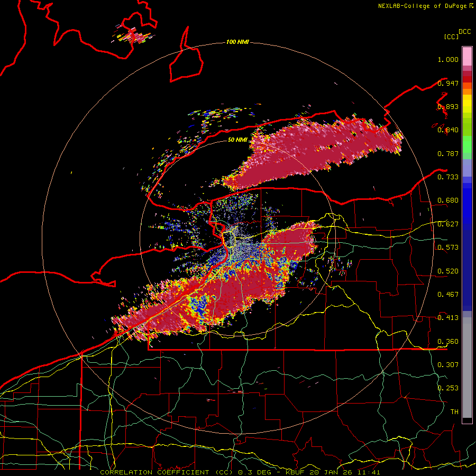Click the TH threshold label on scale
Screen dimensions: 476x476
pyautogui.click(x=454, y=412)
